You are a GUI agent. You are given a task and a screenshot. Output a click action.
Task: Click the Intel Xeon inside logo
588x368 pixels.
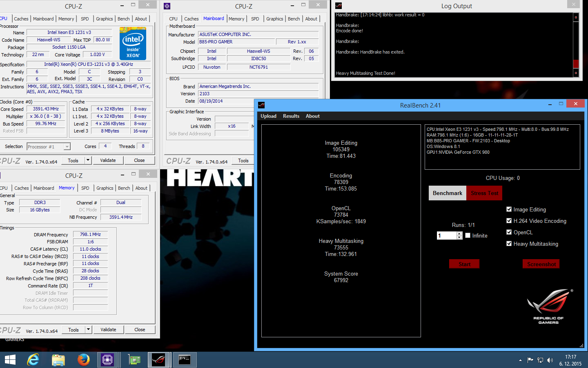pyautogui.click(x=133, y=44)
